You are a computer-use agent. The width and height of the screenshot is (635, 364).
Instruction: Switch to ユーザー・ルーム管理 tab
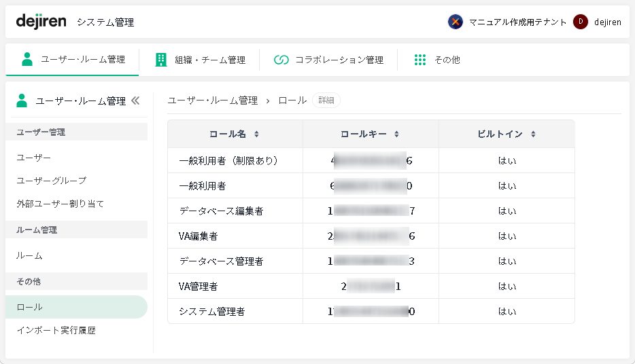tap(73, 60)
